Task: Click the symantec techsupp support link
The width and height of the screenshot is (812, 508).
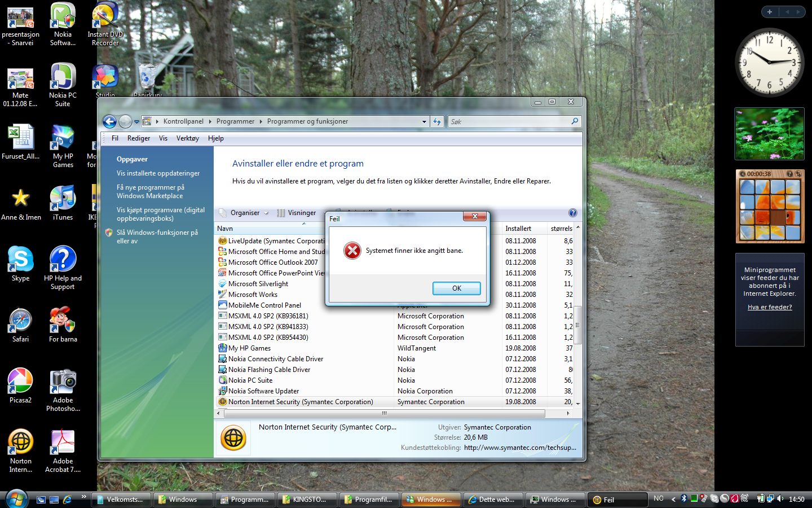Action: click(x=520, y=448)
